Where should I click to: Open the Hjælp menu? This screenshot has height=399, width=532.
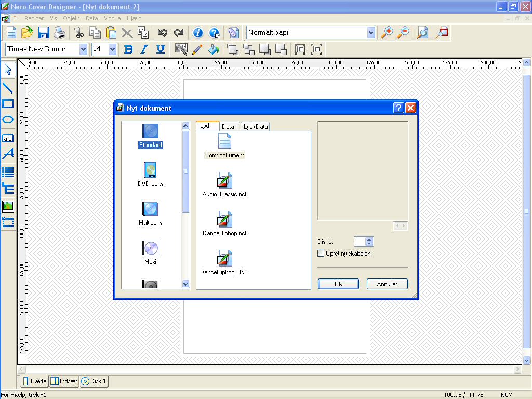tap(134, 18)
